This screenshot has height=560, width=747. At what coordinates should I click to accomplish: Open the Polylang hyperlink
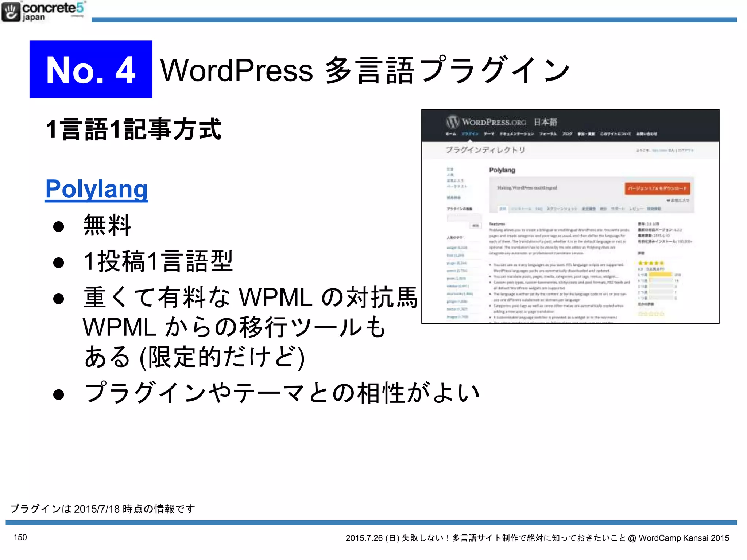click(x=97, y=189)
